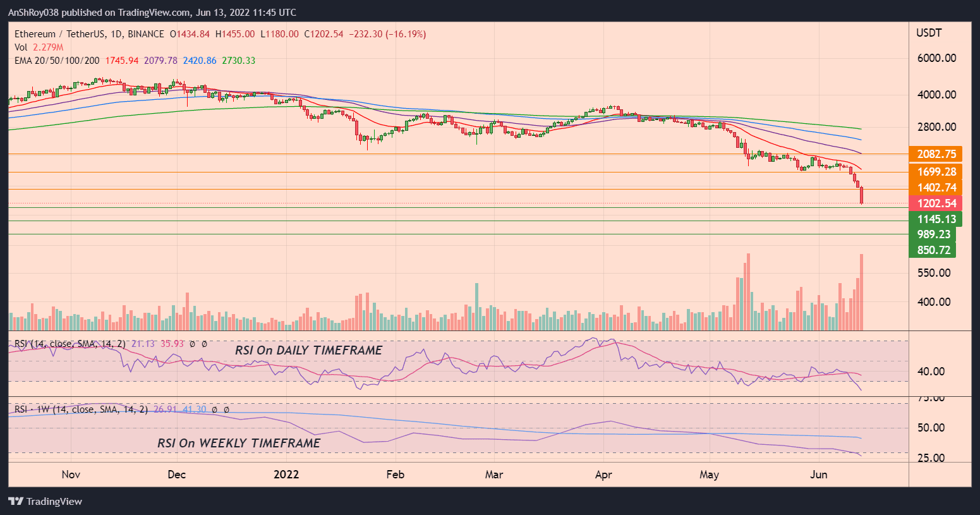Click the Ø icon beside the weekly RSI values

tap(214, 410)
